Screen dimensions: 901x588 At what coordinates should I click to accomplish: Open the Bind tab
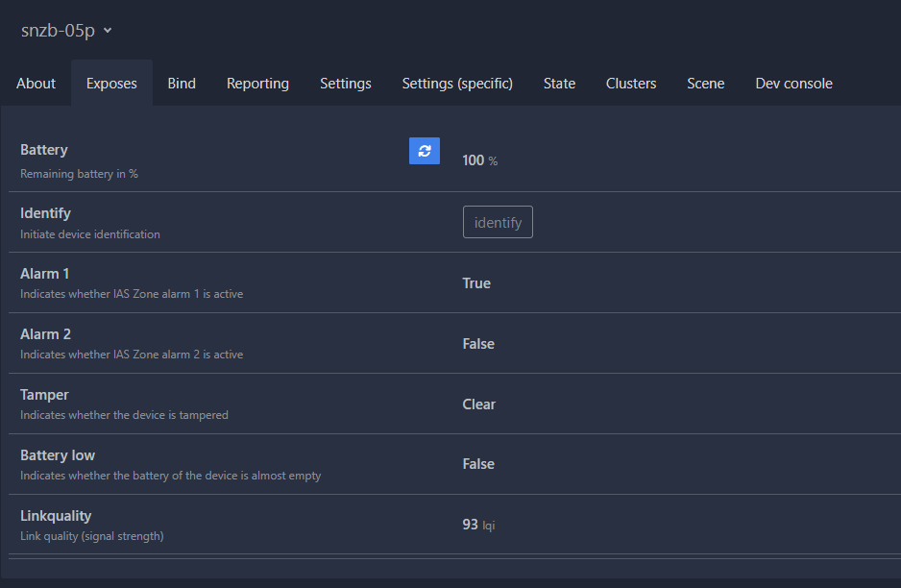tap(182, 84)
